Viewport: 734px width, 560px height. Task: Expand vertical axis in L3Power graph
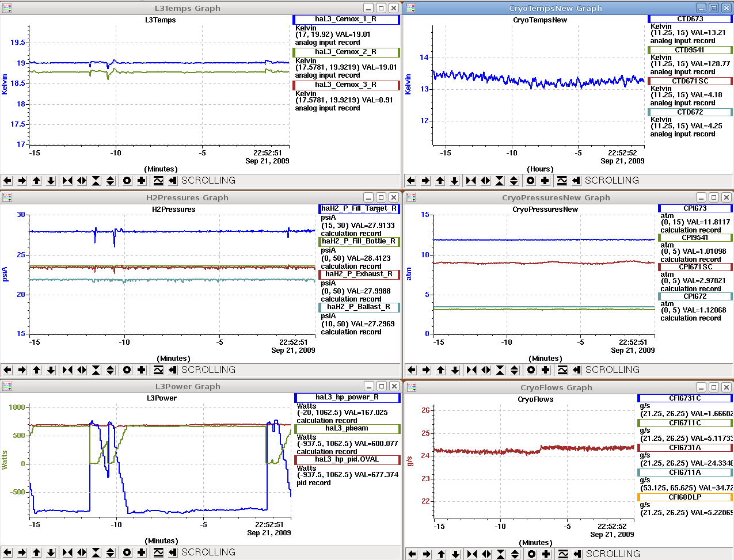click(x=111, y=553)
